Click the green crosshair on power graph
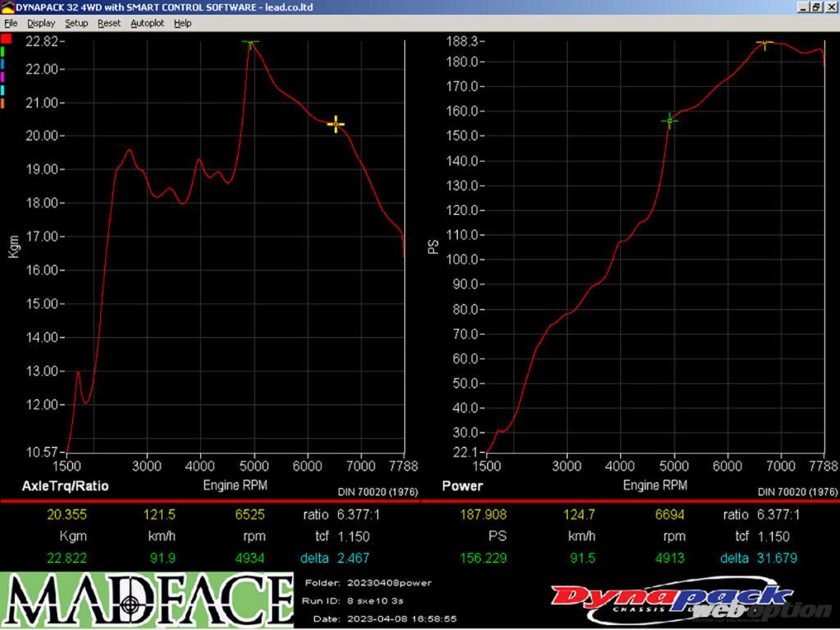 (669, 121)
